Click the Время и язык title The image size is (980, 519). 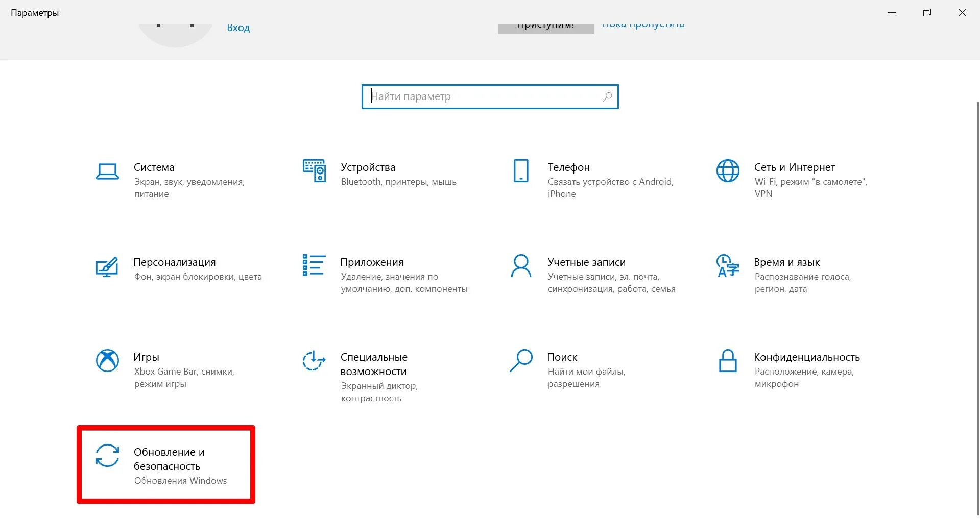click(786, 262)
